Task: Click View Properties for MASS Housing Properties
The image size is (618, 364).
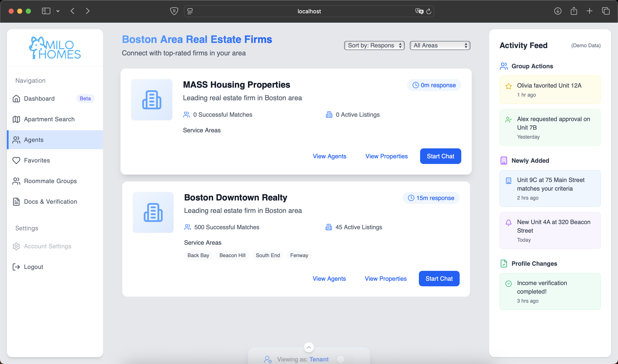Action: (386, 156)
